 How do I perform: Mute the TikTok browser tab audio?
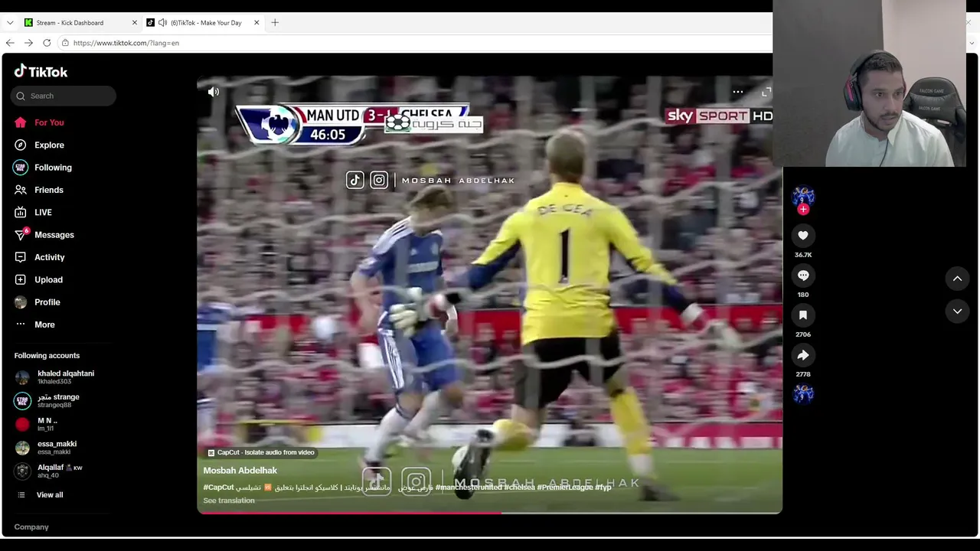[x=162, y=23]
